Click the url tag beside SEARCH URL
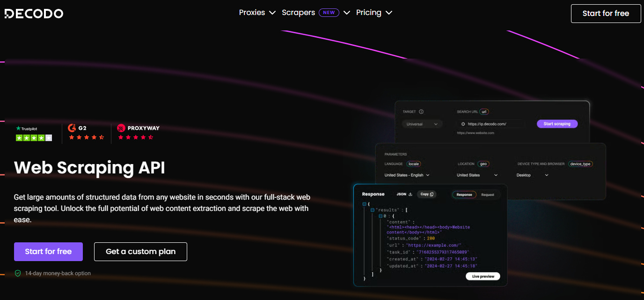This screenshot has height=300, width=644. pos(484,112)
